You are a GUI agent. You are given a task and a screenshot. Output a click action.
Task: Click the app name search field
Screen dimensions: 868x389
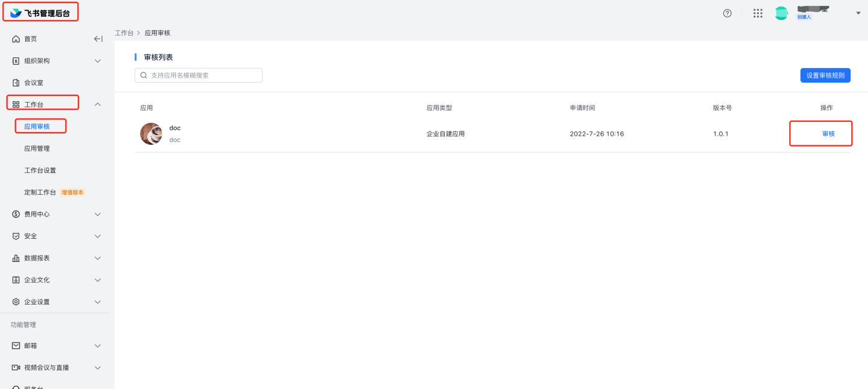tap(199, 75)
